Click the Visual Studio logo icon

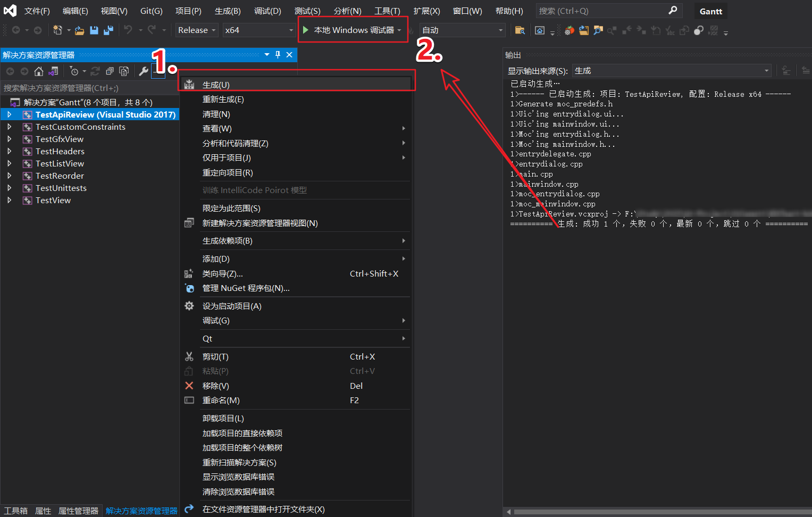(x=10, y=10)
